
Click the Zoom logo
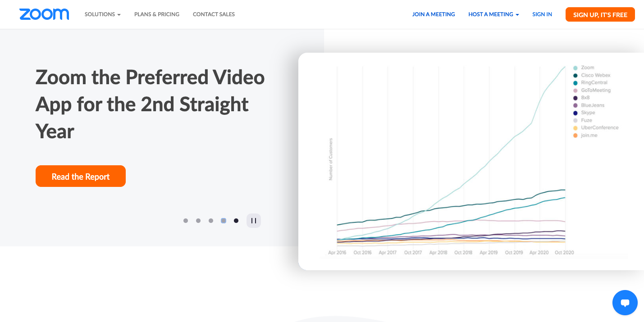click(44, 14)
